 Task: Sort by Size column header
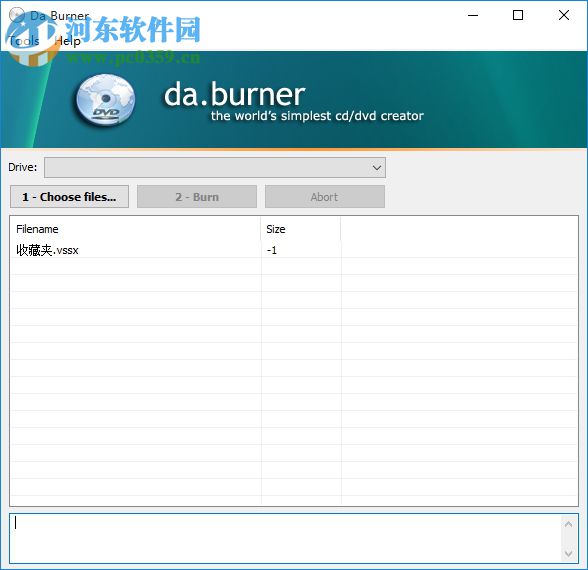[x=301, y=229]
